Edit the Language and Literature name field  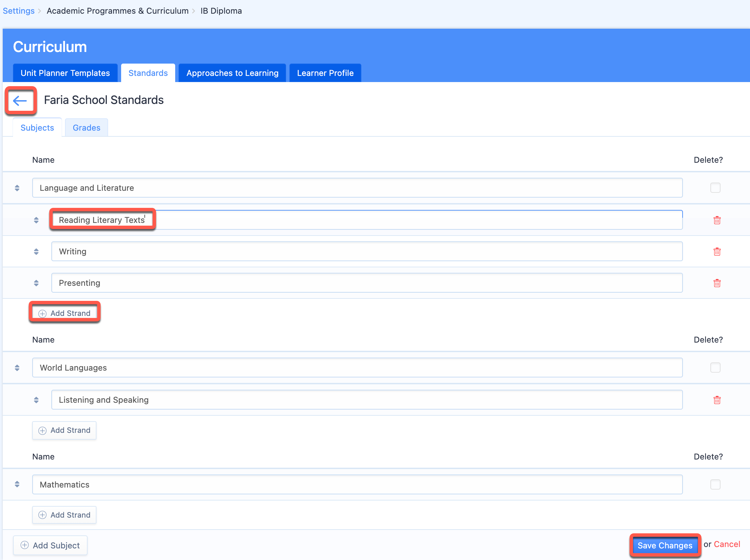click(358, 188)
